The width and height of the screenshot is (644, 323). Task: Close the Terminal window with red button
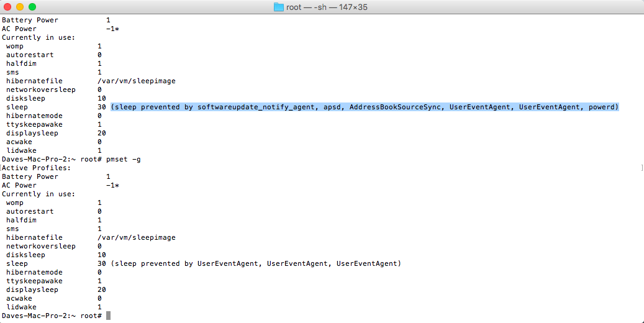click(7, 7)
